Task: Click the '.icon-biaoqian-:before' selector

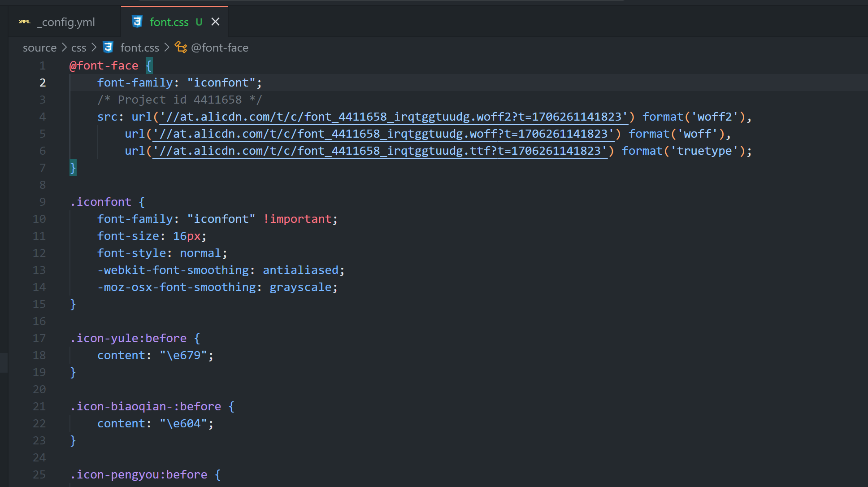Action: click(x=146, y=406)
